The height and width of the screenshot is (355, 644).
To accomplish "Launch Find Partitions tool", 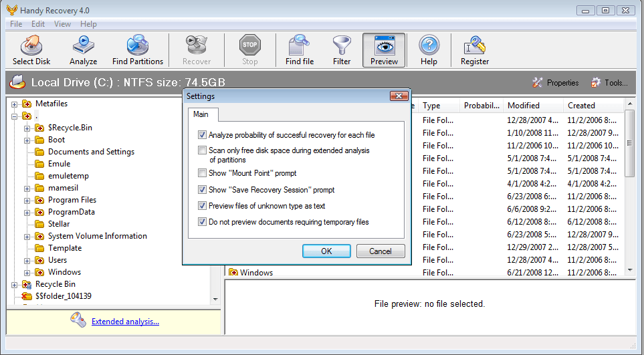I will click(138, 50).
